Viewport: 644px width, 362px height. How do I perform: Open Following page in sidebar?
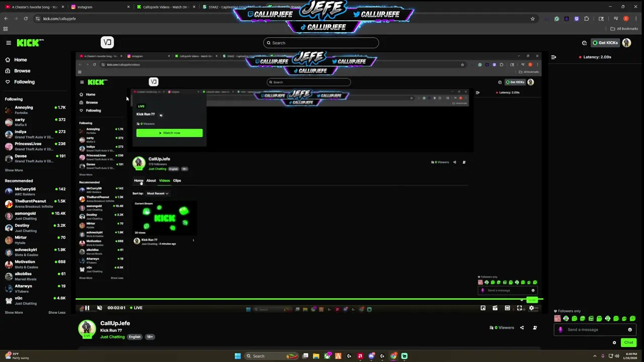24,82
